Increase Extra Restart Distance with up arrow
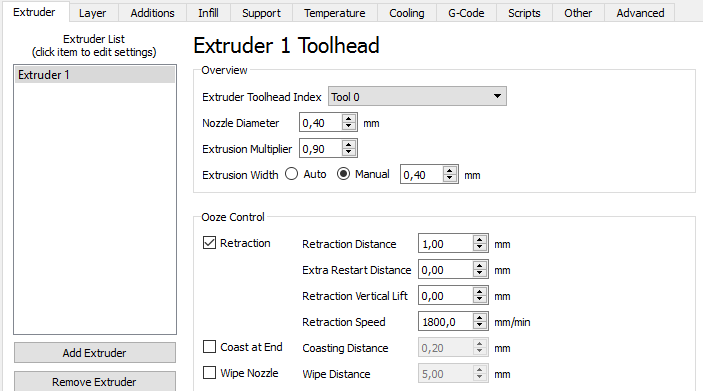The width and height of the screenshot is (703, 391). pos(480,265)
